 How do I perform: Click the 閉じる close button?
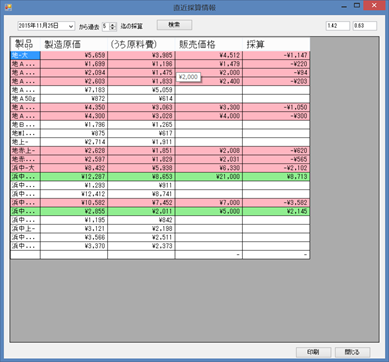click(x=352, y=352)
